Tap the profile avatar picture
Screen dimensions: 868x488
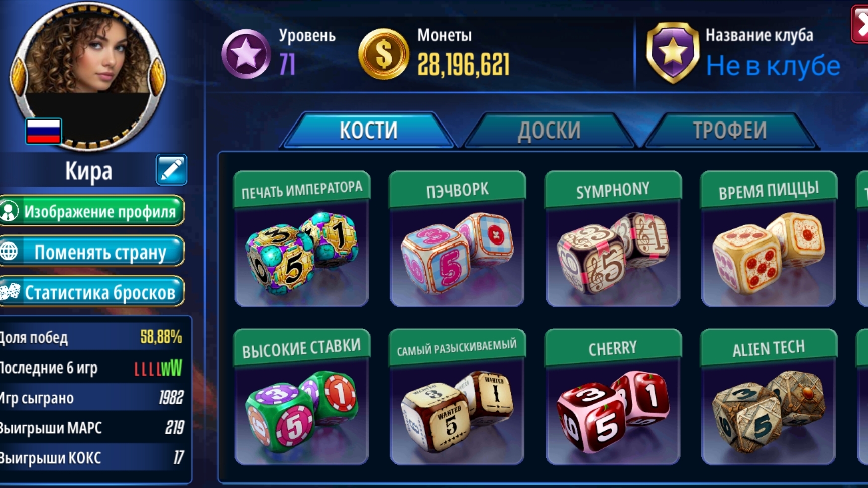[88, 75]
